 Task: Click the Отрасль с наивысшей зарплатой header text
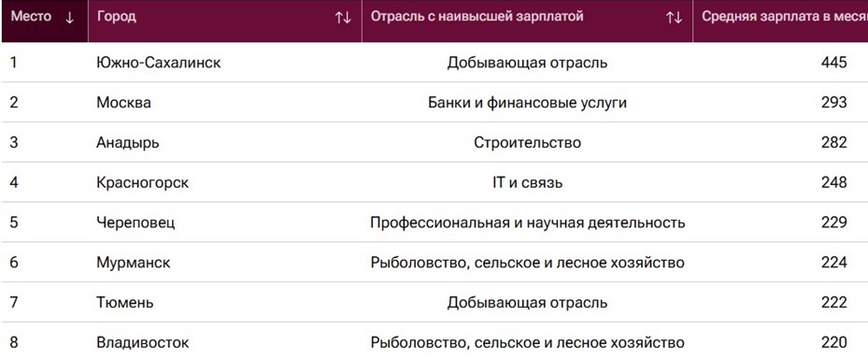tap(477, 17)
